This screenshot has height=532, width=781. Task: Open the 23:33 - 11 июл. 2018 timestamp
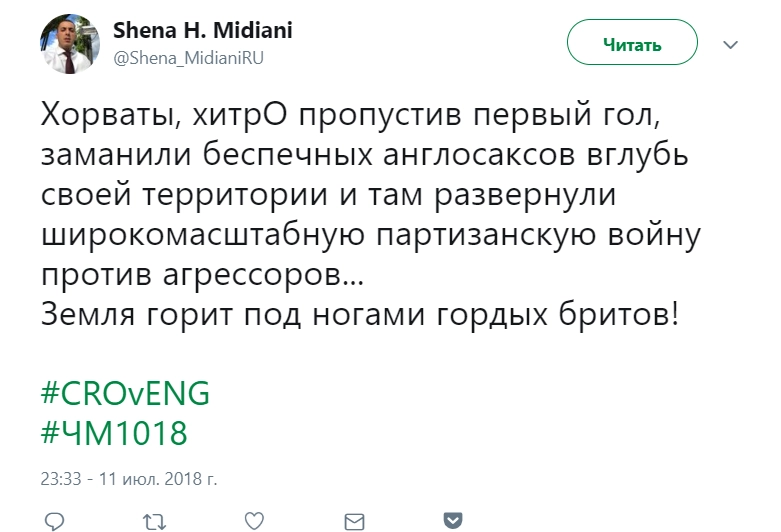(x=130, y=480)
